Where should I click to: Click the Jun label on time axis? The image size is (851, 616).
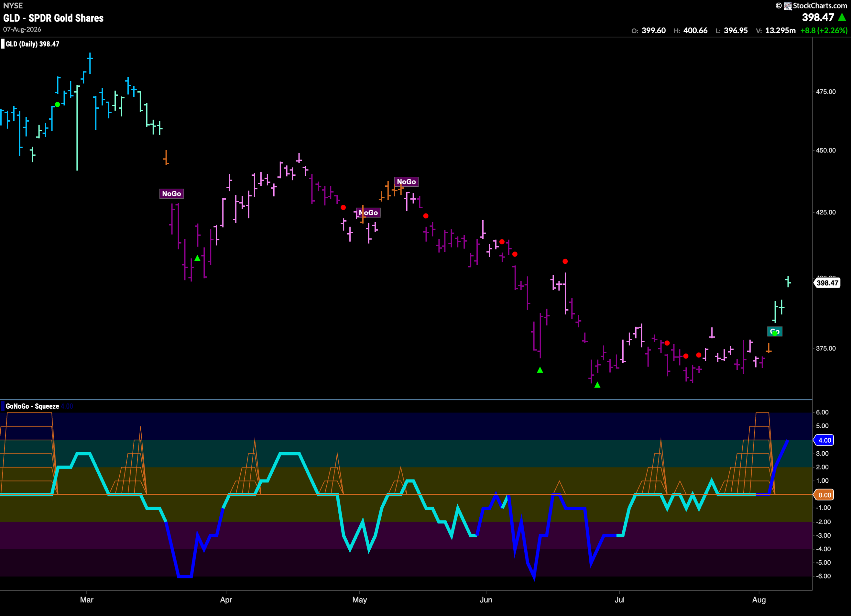(x=486, y=599)
